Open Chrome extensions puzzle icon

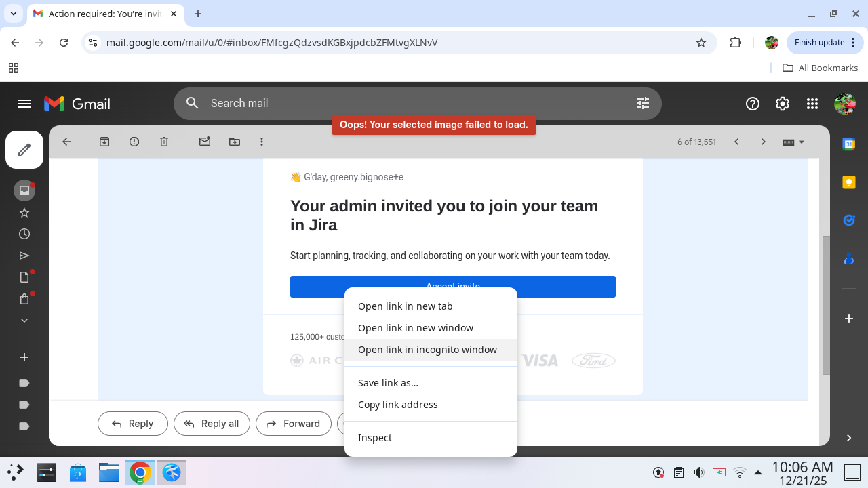point(736,43)
